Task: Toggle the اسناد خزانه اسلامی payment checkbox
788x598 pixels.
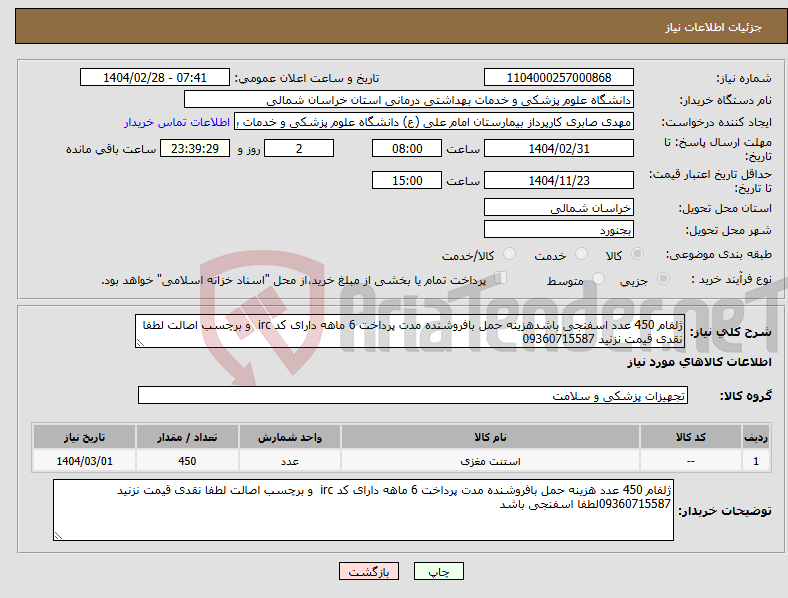Action: pyautogui.click(x=501, y=278)
